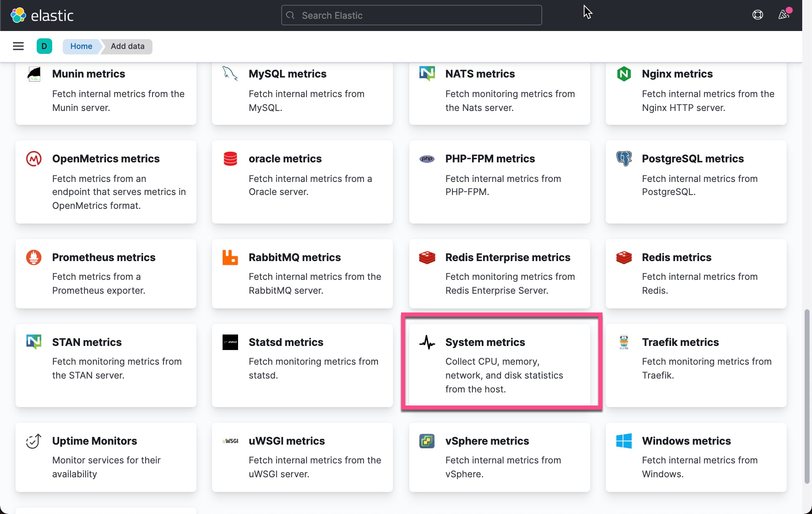
Task: Click the RabbitMQ orange icon
Action: tap(230, 257)
